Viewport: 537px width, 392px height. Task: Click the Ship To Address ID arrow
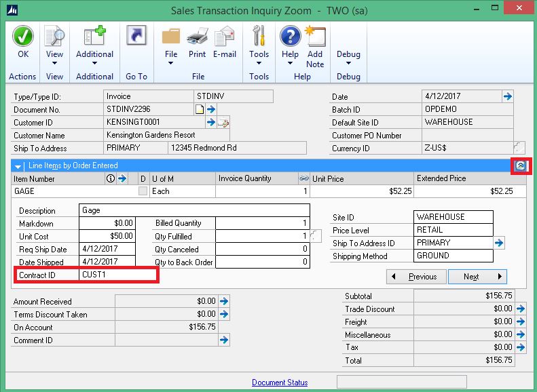tap(498, 243)
